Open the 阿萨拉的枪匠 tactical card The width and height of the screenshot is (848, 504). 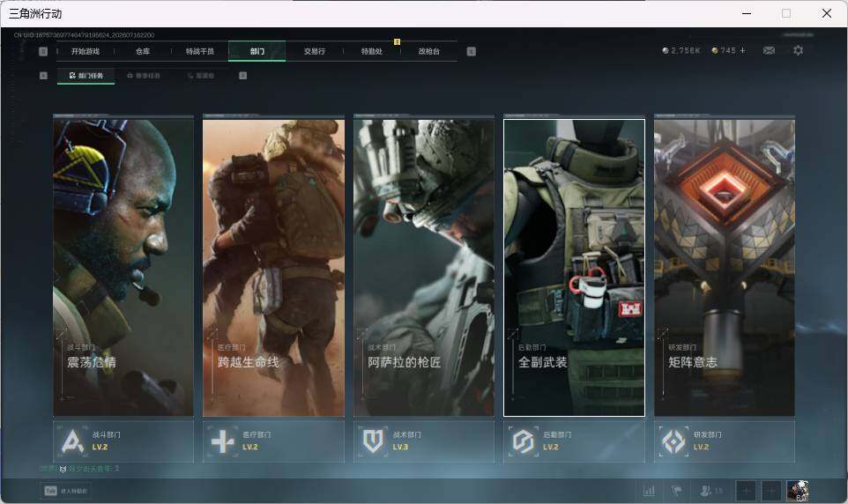pyautogui.click(x=423, y=267)
